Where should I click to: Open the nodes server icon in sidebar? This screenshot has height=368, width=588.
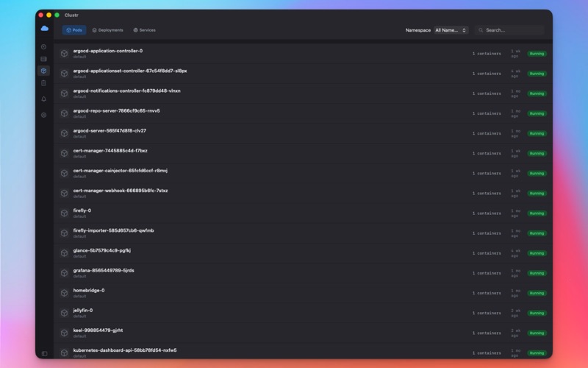[44, 59]
